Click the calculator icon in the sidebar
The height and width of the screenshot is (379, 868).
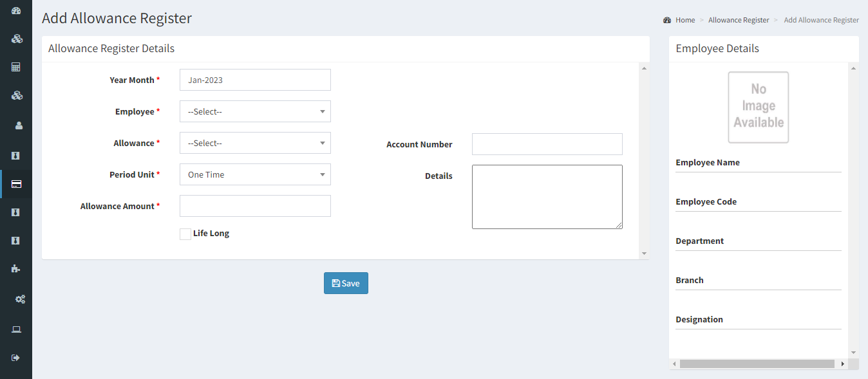coord(17,67)
